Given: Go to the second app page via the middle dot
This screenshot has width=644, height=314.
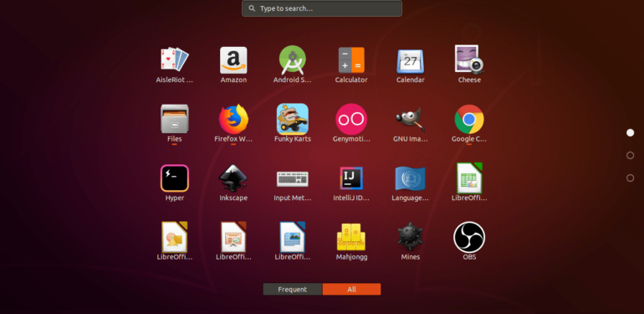Looking at the screenshot, I should (x=630, y=156).
